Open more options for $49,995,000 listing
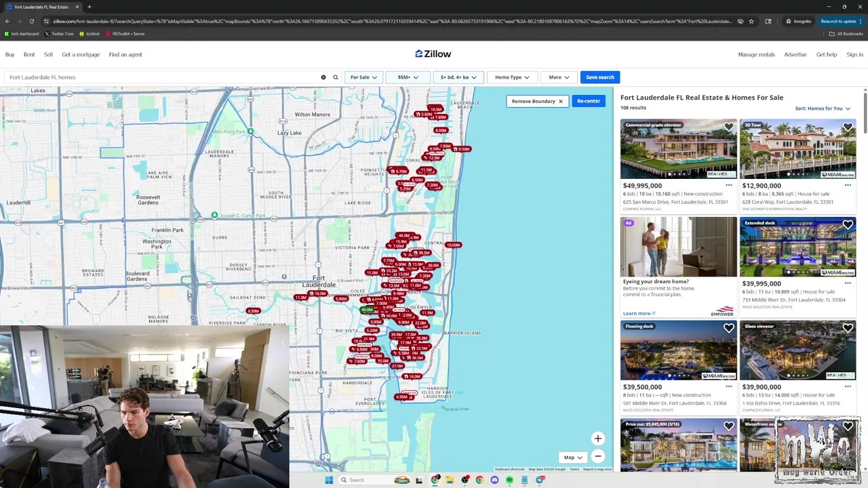This screenshot has width=868, height=488. (x=728, y=185)
